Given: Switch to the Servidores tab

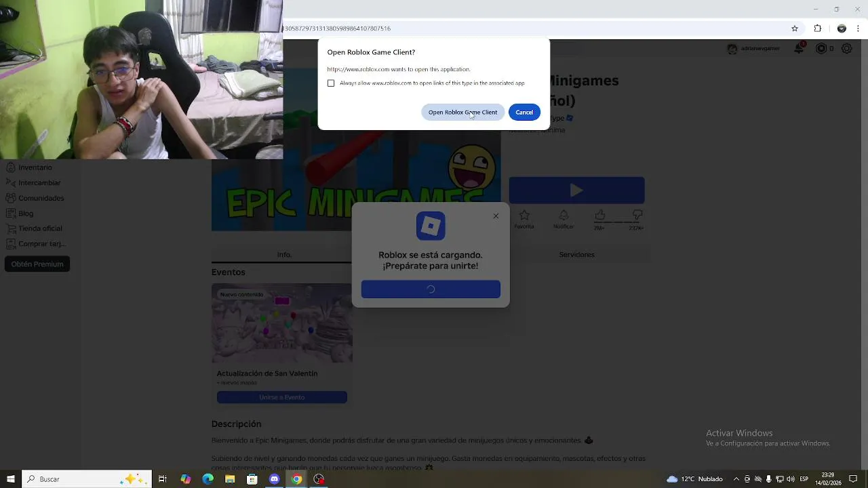Looking at the screenshot, I should (x=576, y=255).
